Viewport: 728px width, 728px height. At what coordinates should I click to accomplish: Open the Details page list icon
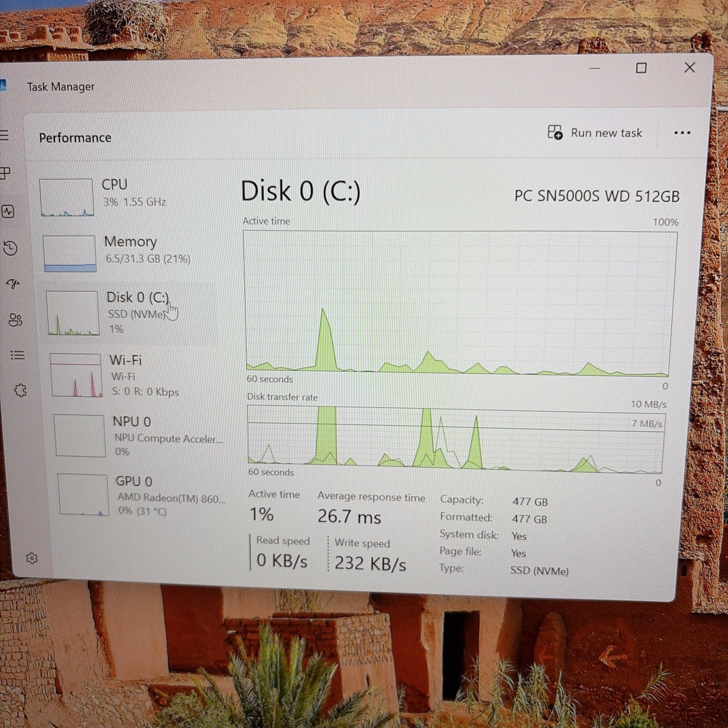(x=18, y=355)
